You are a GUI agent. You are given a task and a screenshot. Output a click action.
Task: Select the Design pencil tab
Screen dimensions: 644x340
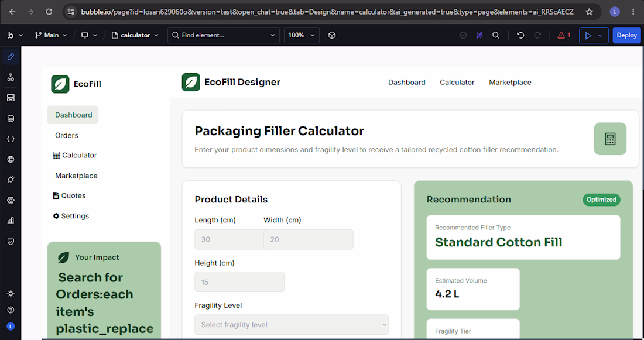[x=11, y=57]
